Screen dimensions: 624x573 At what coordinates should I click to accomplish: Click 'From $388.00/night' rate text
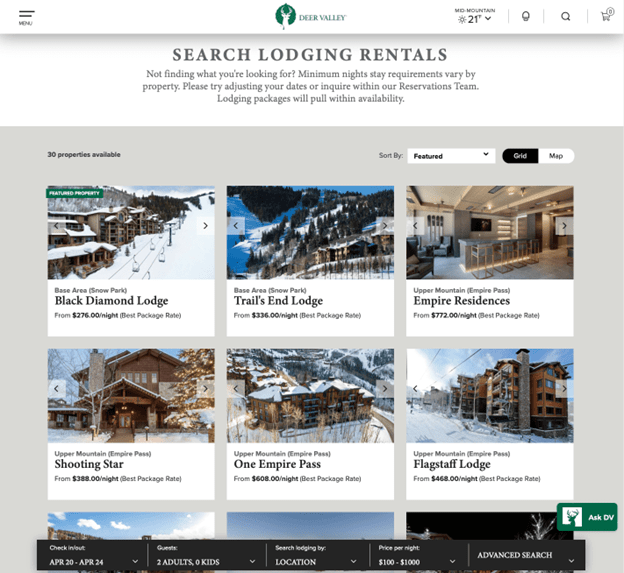point(118,479)
